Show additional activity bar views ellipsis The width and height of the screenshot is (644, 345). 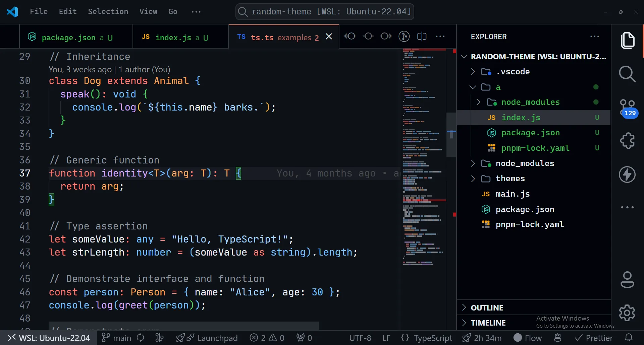(x=627, y=207)
